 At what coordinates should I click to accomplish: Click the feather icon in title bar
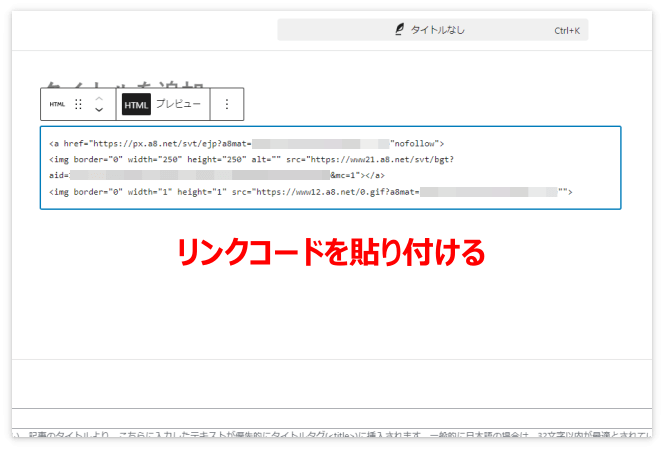pos(399,29)
